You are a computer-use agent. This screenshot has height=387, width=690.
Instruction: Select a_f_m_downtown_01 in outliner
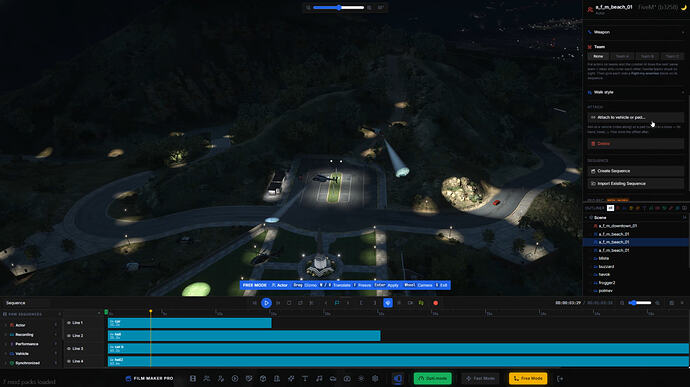(x=617, y=226)
